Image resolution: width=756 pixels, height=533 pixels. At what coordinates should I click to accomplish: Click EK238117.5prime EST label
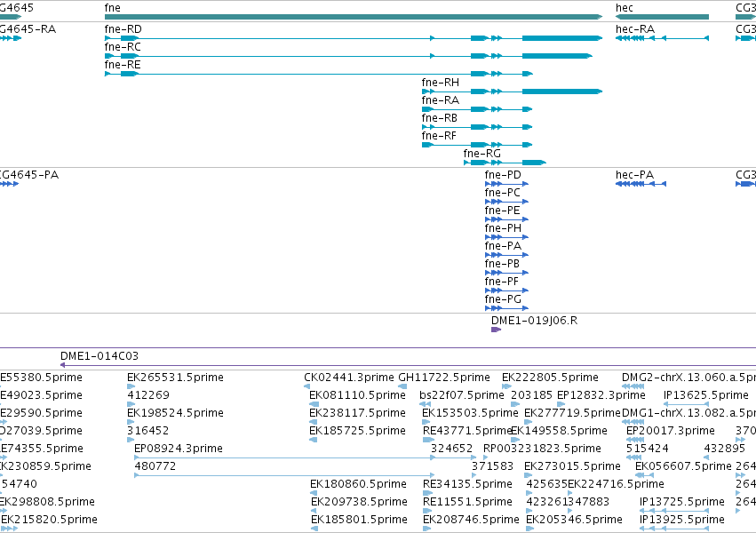pos(357,413)
